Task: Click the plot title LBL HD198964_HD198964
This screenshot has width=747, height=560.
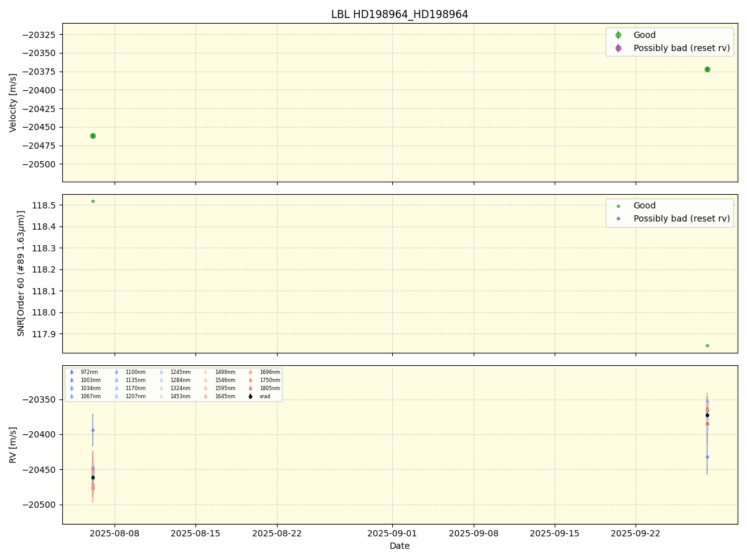Action: [400, 14]
